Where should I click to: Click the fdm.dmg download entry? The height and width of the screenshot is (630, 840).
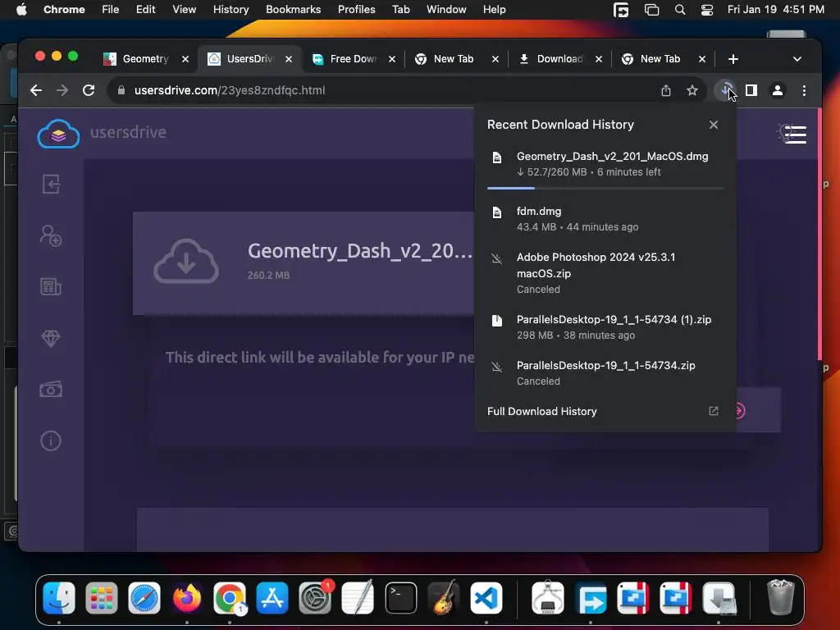tap(605, 219)
